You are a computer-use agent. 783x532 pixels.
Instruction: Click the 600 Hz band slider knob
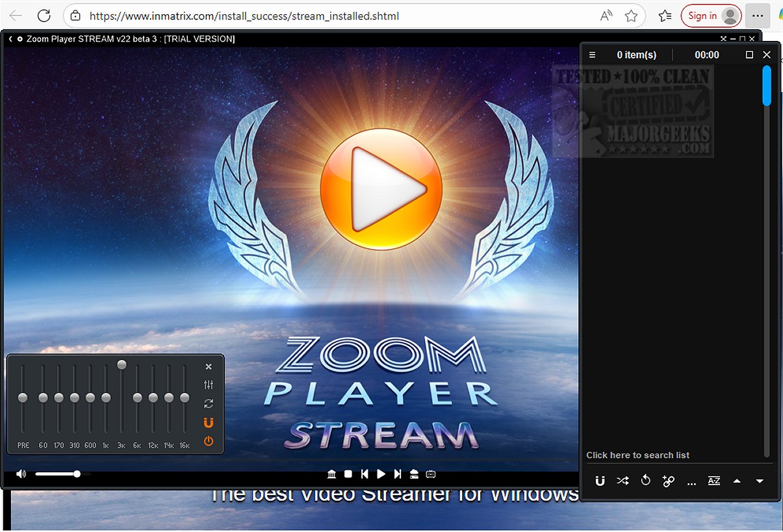90,398
